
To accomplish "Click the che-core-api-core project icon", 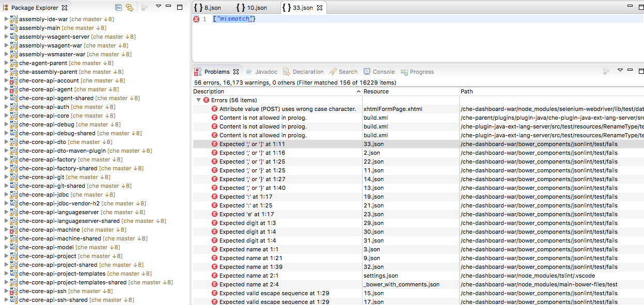I will point(14,116).
